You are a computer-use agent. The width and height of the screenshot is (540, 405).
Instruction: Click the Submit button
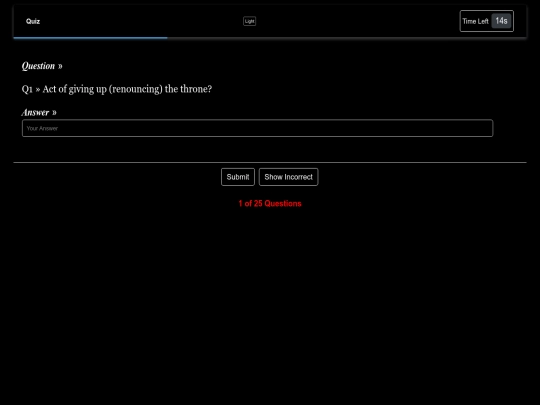click(238, 177)
